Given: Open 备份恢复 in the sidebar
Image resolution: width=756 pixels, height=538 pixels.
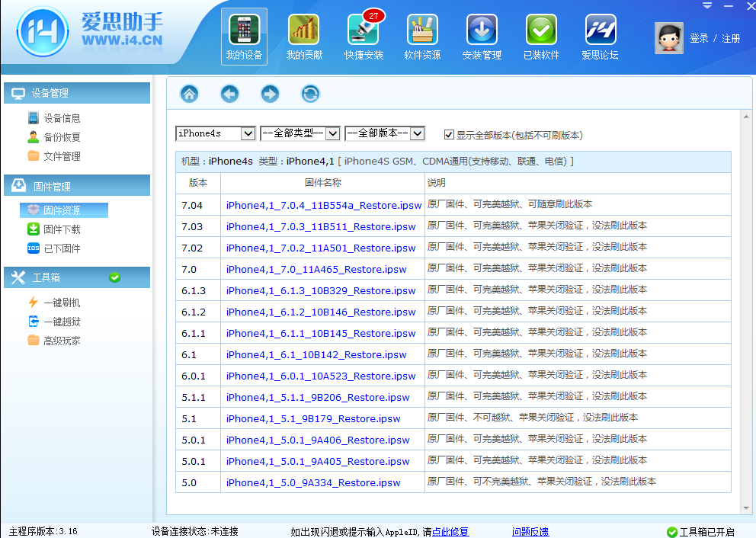Looking at the screenshot, I should (x=54, y=137).
